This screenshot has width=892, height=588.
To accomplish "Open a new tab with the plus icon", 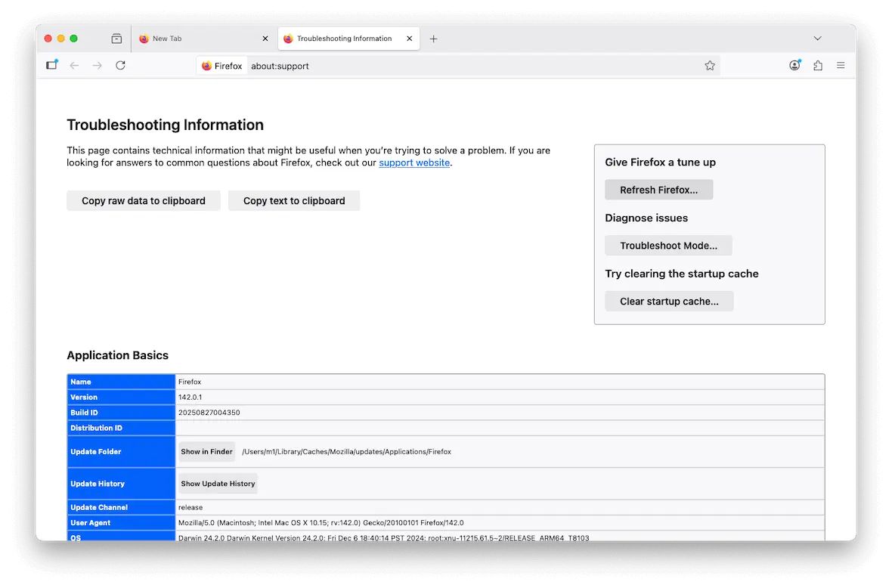I will pyautogui.click(x=433, y=39).
